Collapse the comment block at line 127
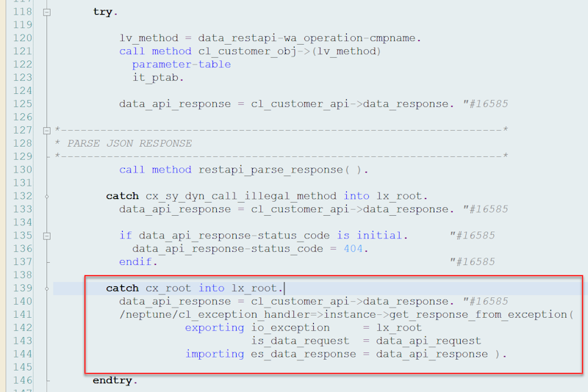This screenshot has height=392, width=588. pos(47,131)
